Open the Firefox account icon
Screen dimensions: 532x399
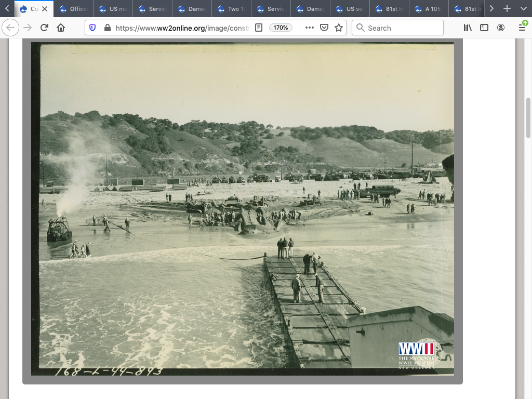[501, 28]
